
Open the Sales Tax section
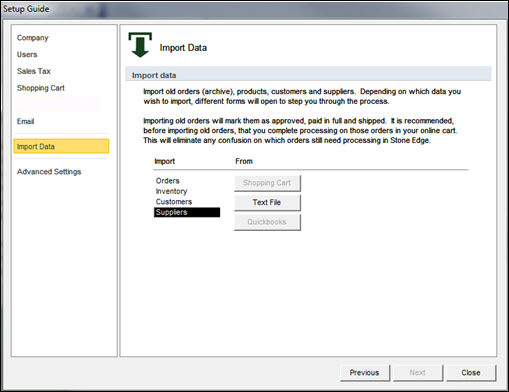pyautogui.click(x=34, y=71)
